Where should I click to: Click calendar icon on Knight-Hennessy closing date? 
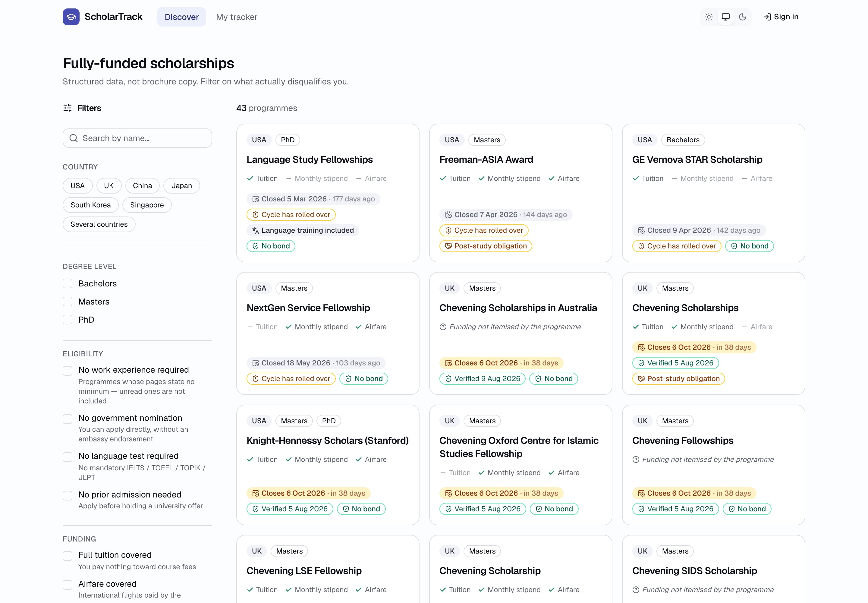click(x=256, y=494)
